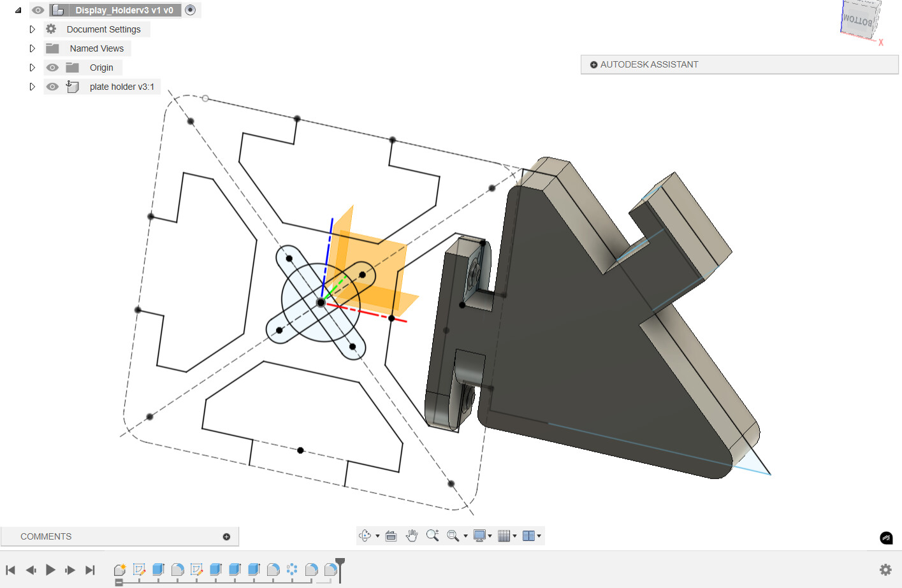The image size is (902, 588).
Task: Collapse the Display_Holderv3 root node
Action: tap(18, 10)
